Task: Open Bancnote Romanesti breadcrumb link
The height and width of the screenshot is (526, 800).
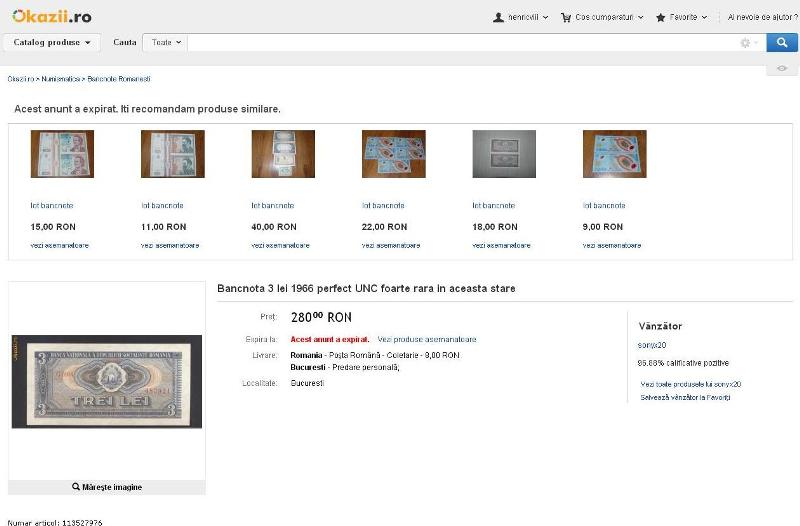Action: tap(119, 79)
